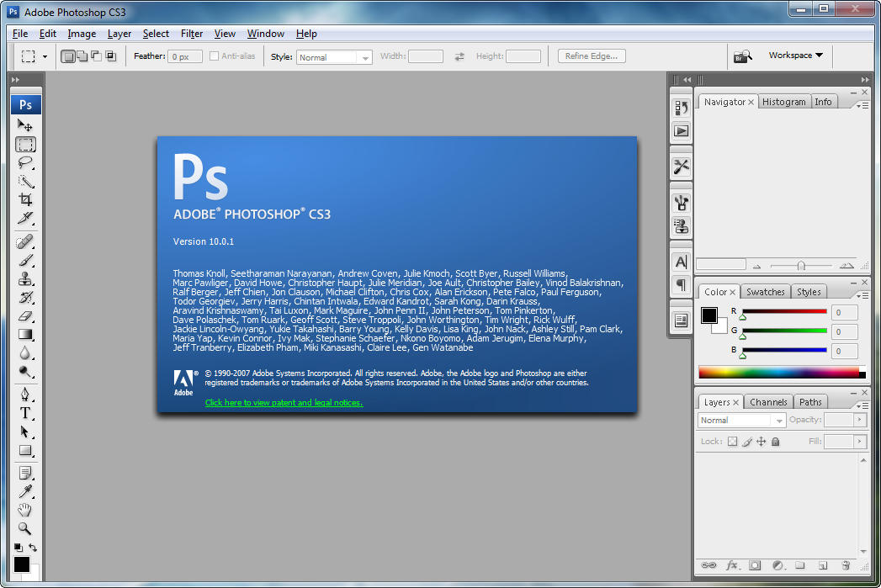Open the Image menu
Viewport: 881px width, 588px height.
point(82,34)
